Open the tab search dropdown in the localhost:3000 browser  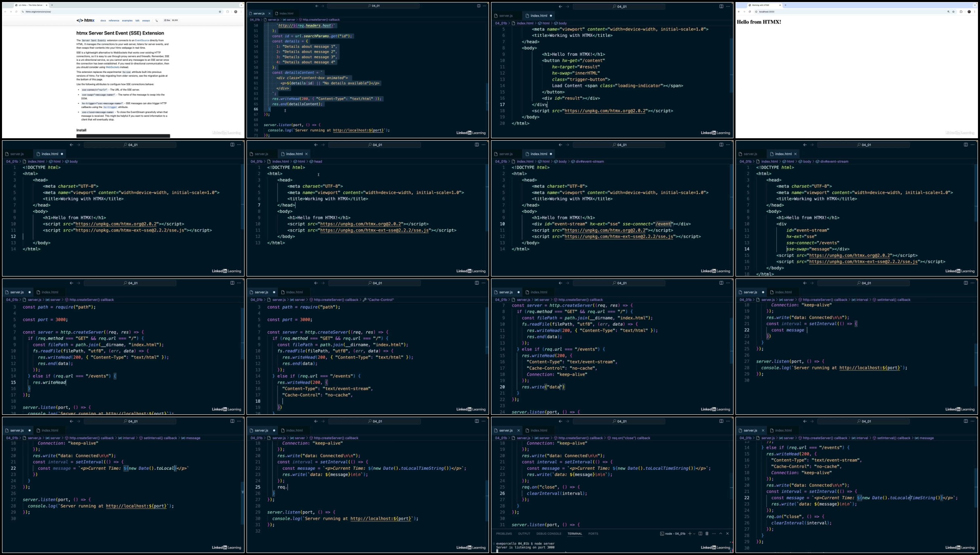(x=975, y=5)
